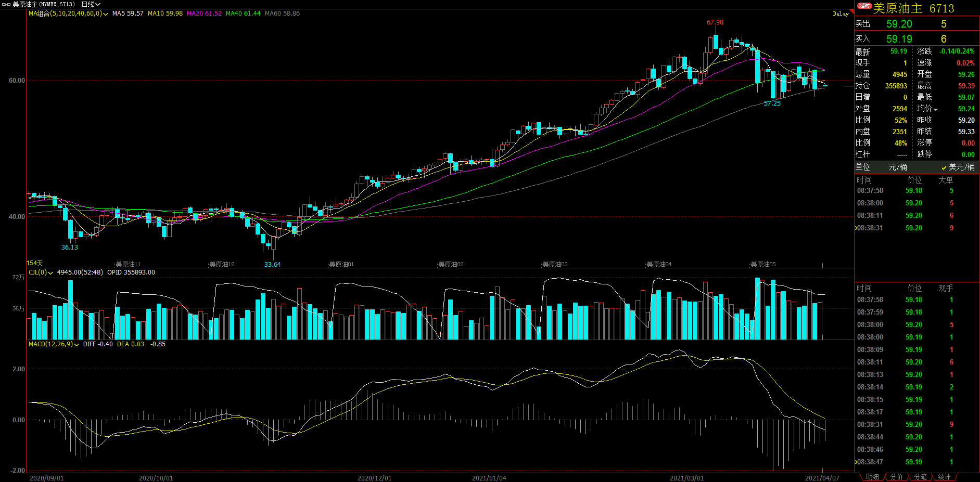Viewport: 980px width, 482px height.
Task: Click the 67.98 high price label
Action: (x=715, y=22)
